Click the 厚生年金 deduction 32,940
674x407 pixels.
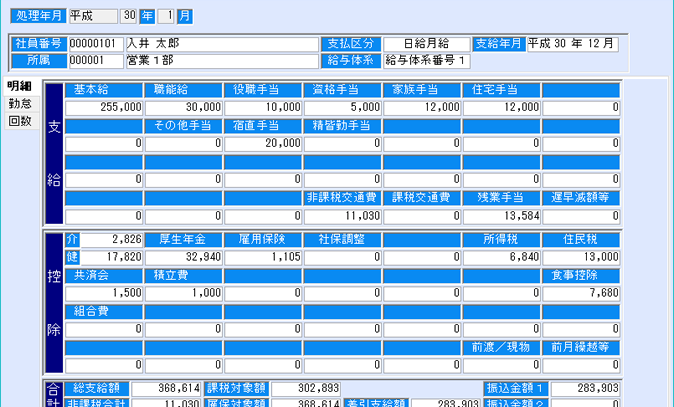click(183, 257)
